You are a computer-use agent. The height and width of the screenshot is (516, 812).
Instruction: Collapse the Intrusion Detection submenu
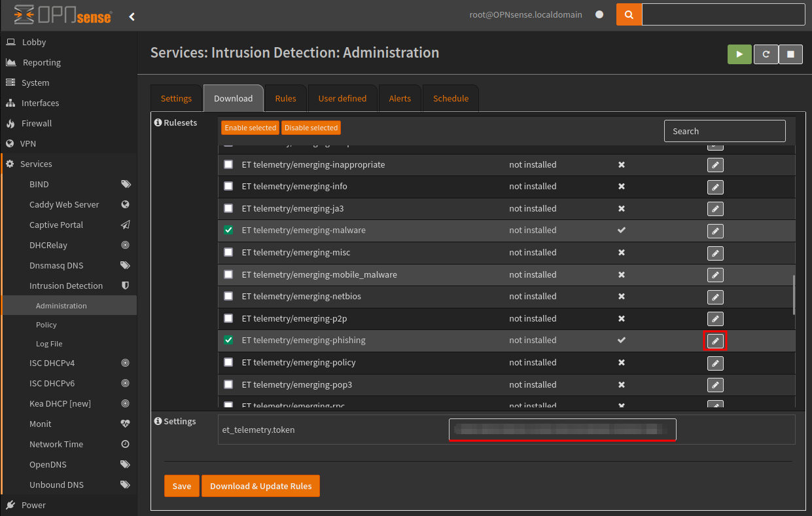pyautogui.click(x=70, y=286)
